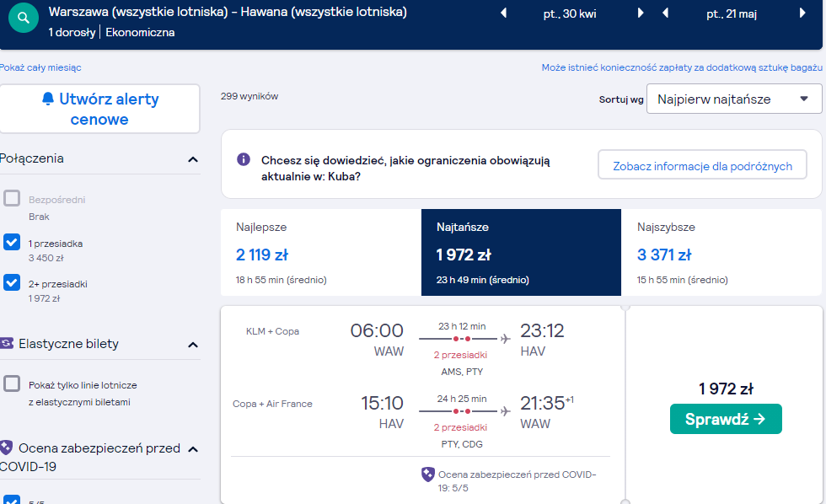
Task: Collapse the Połączenia filter section
Action: click(193, 159)
